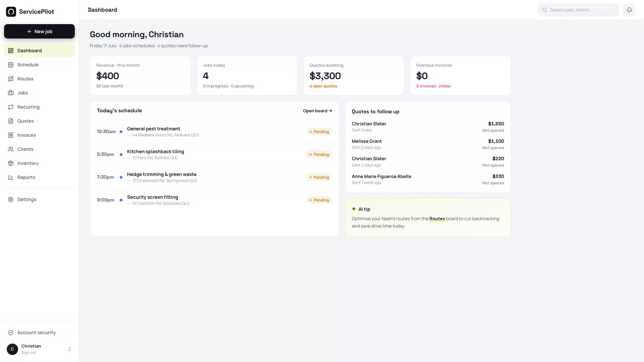The image size is (644, 362).
Task: Open the Revenue this month card
Action: coord(141,75)
